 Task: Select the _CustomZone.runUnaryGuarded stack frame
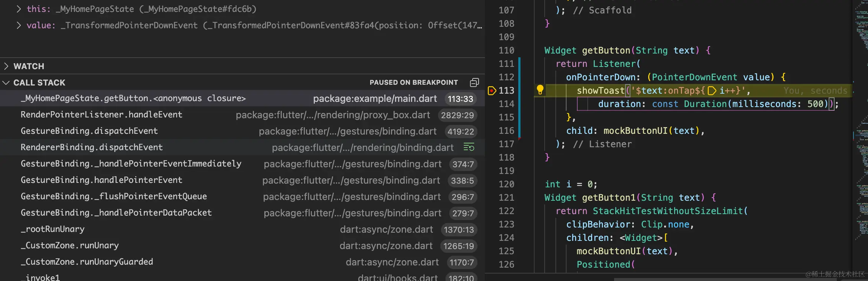tap(242, 262)
